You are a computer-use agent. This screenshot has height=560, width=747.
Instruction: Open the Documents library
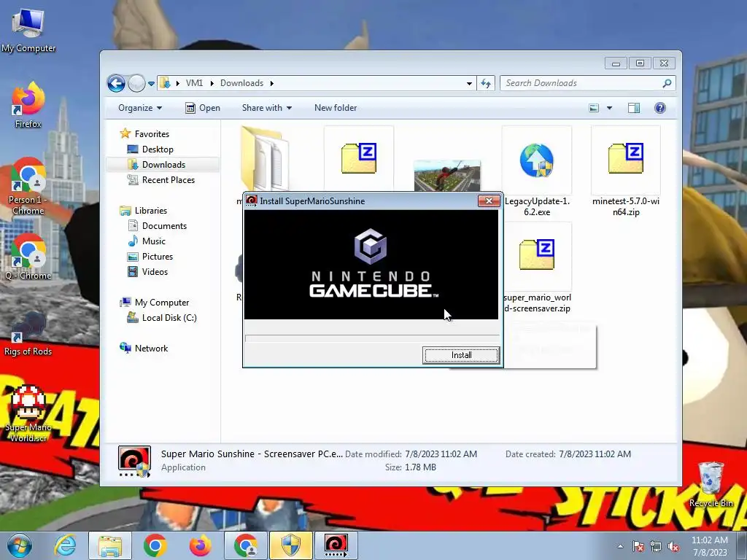tap(158, 226)
